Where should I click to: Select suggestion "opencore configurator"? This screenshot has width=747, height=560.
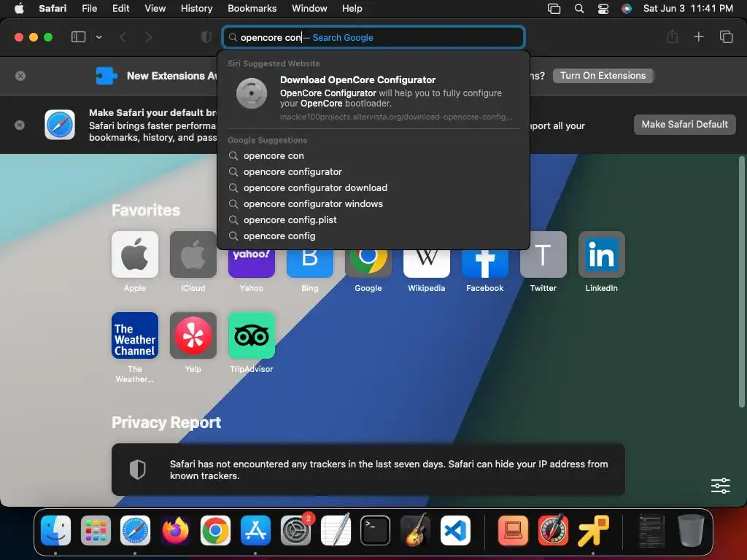coord(373,172)
